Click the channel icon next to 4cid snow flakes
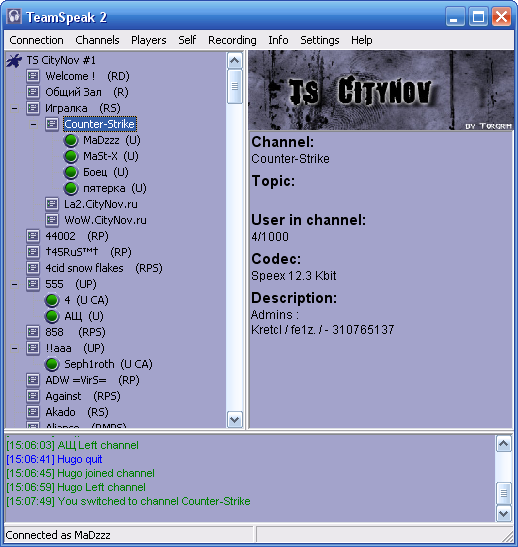 pos(33,268)
